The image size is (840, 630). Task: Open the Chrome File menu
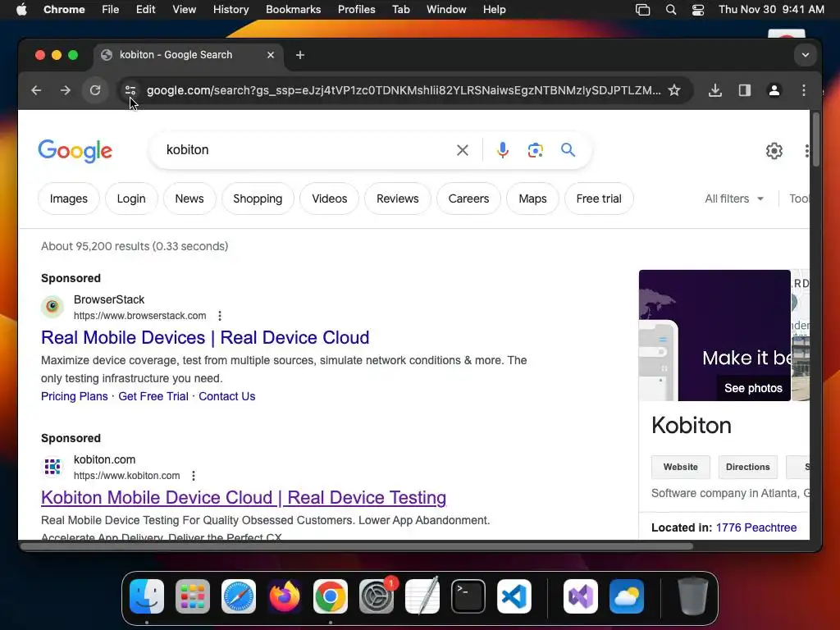(111, 10)
